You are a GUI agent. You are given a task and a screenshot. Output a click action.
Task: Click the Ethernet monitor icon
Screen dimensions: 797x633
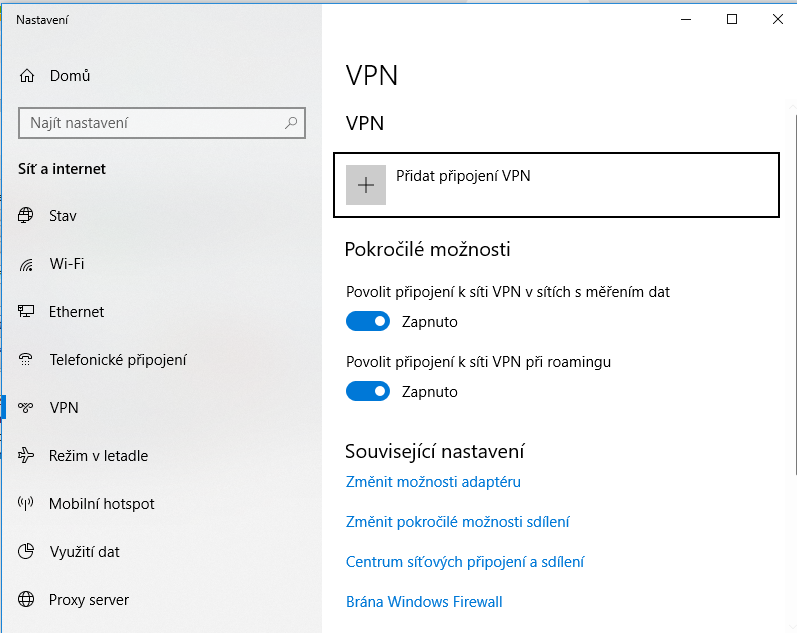click(27, 312)
